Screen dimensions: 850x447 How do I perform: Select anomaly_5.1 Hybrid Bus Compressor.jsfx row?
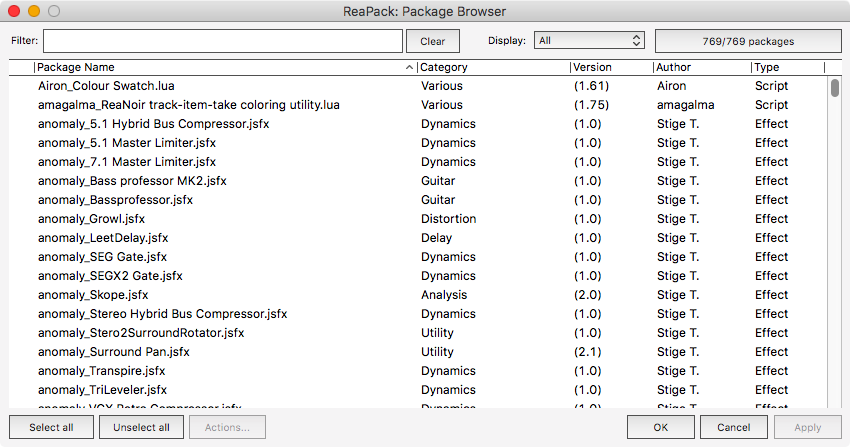153,124
